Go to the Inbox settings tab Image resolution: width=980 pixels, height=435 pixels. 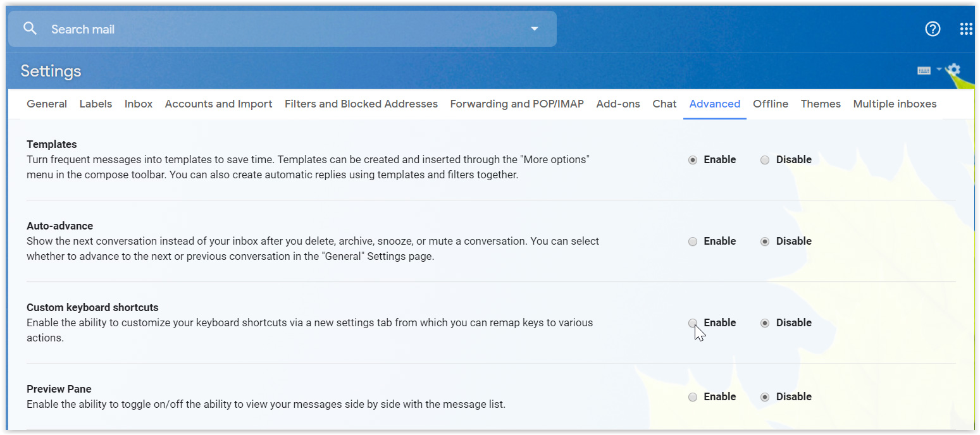point(139,104)
